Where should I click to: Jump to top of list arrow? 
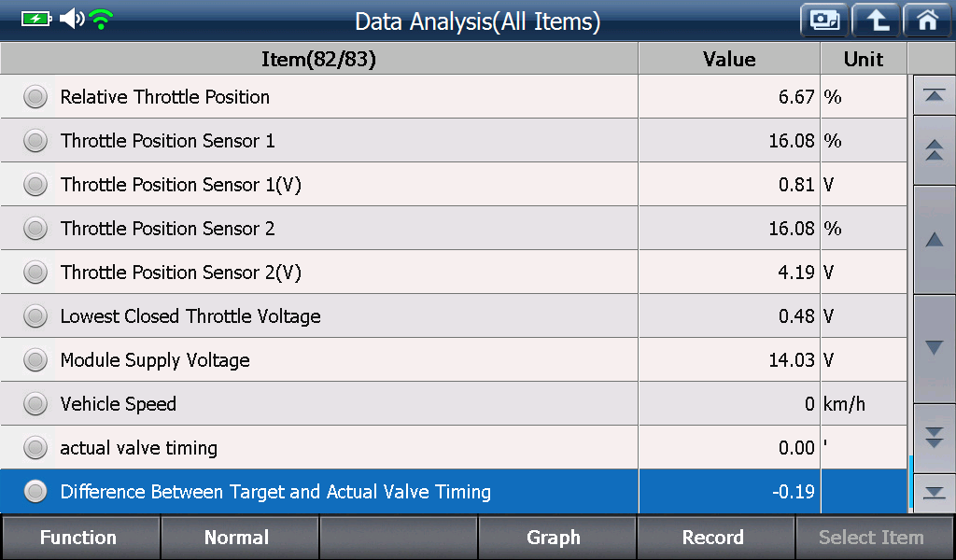tap(934, 96)
